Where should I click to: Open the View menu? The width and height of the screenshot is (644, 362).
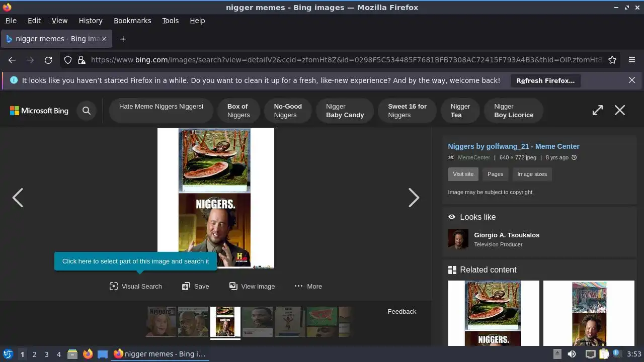point(59,21)
